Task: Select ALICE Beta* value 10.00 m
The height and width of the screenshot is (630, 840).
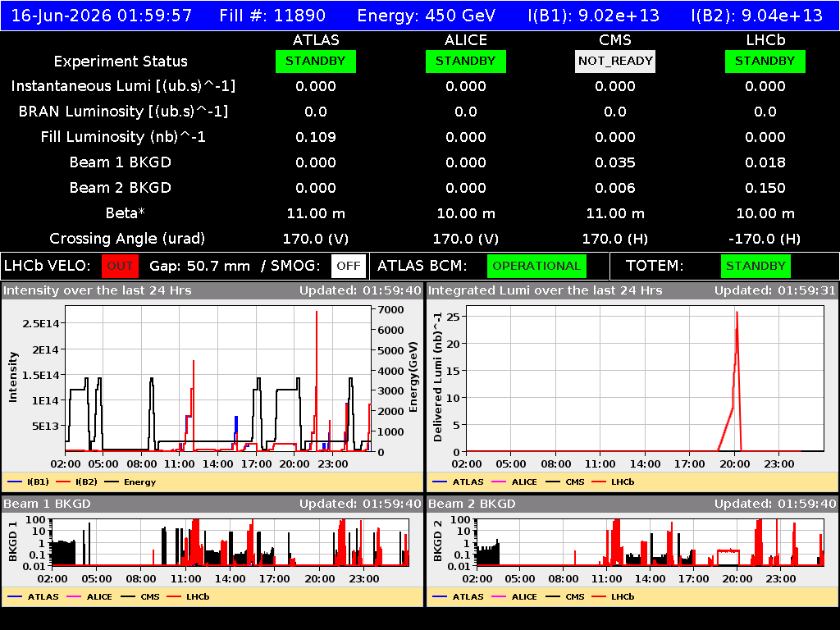Action: pyautogui.click(x=466, y=214)
